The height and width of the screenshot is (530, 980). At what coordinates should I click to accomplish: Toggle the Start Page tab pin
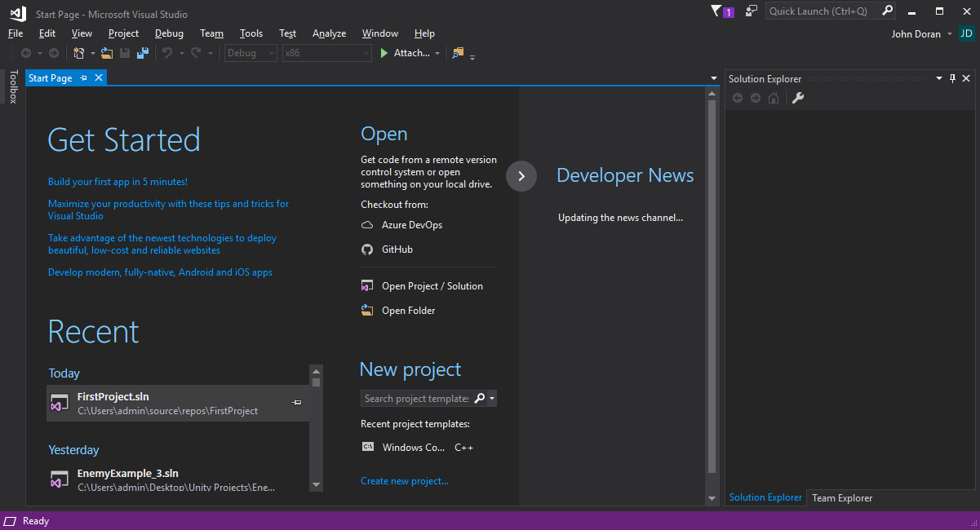[83, 78]
